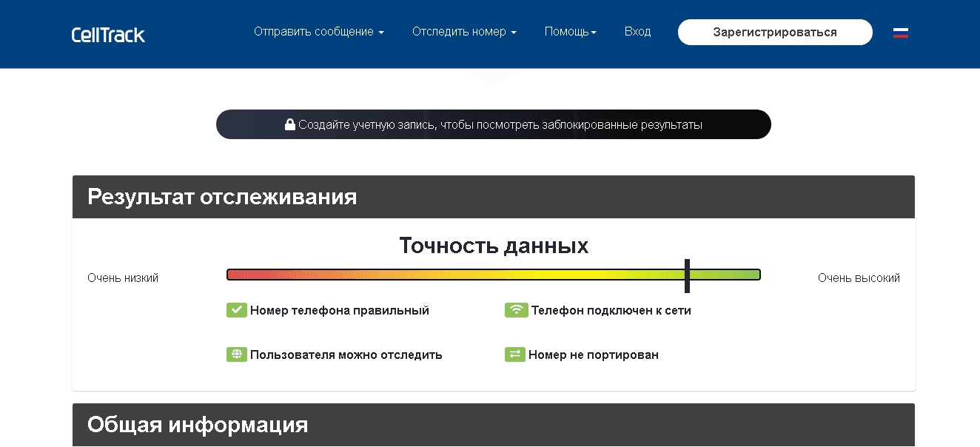Click the swap arrows icon for porting status

514,354
